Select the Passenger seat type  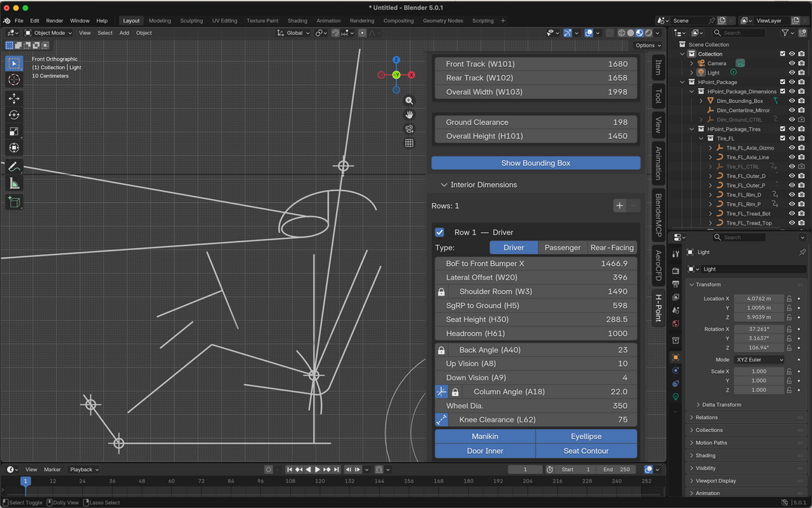pos(562,247)
